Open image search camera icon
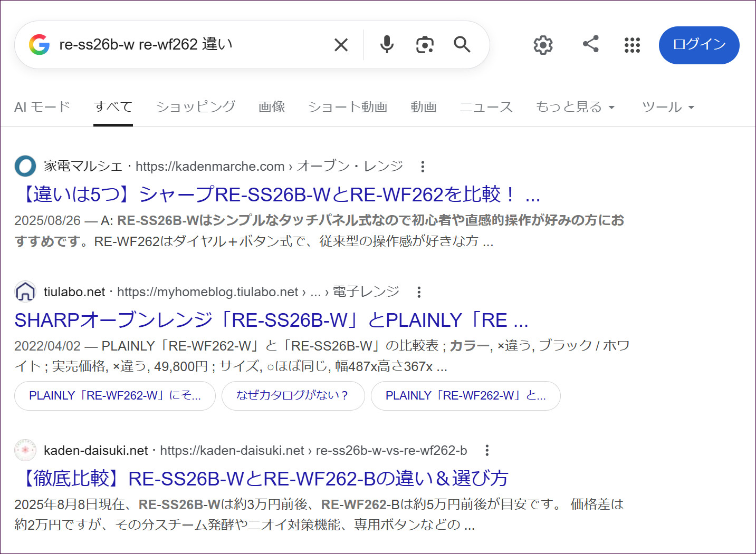The height and width of the screenshot is (554, 756). (x=425, y=45)
